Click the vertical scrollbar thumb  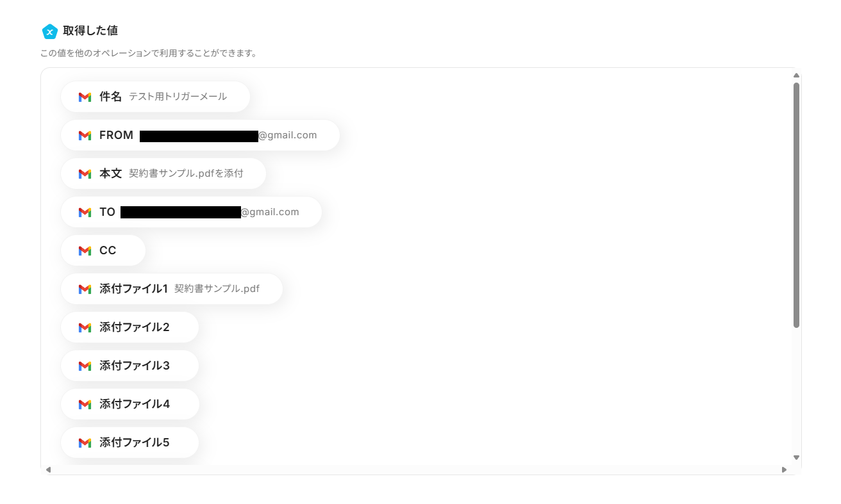[796, 205]
